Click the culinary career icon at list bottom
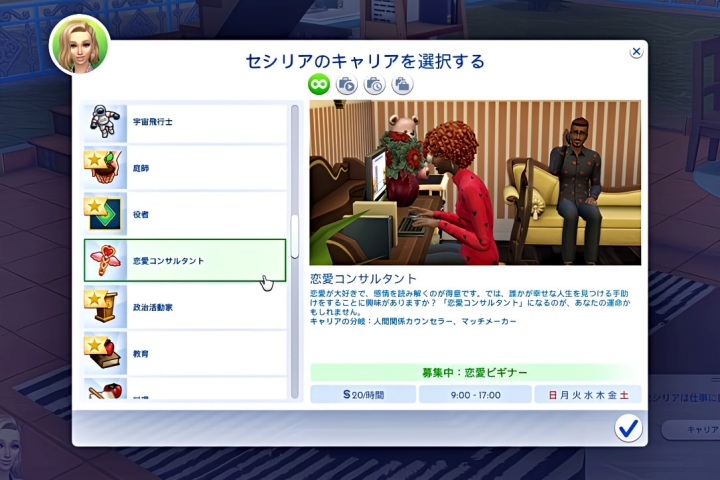 click(x=105, y=389)
